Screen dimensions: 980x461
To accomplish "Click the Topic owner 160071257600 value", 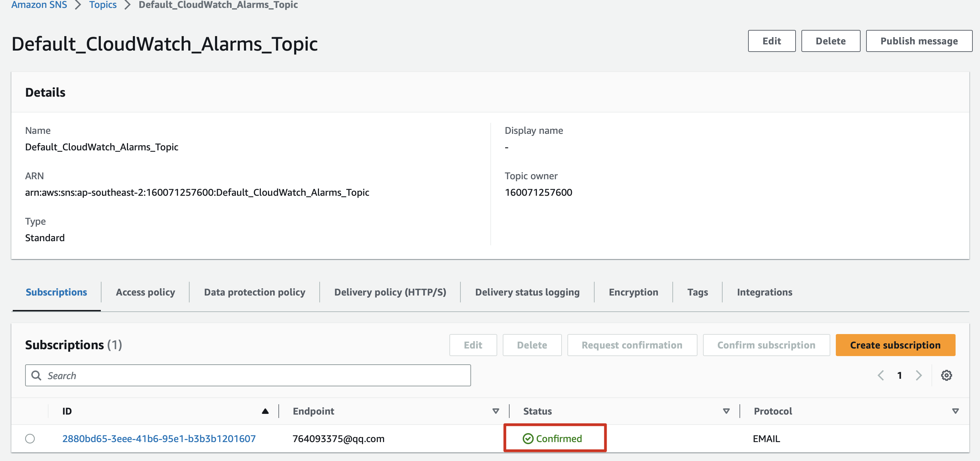I will pos(538,192).
